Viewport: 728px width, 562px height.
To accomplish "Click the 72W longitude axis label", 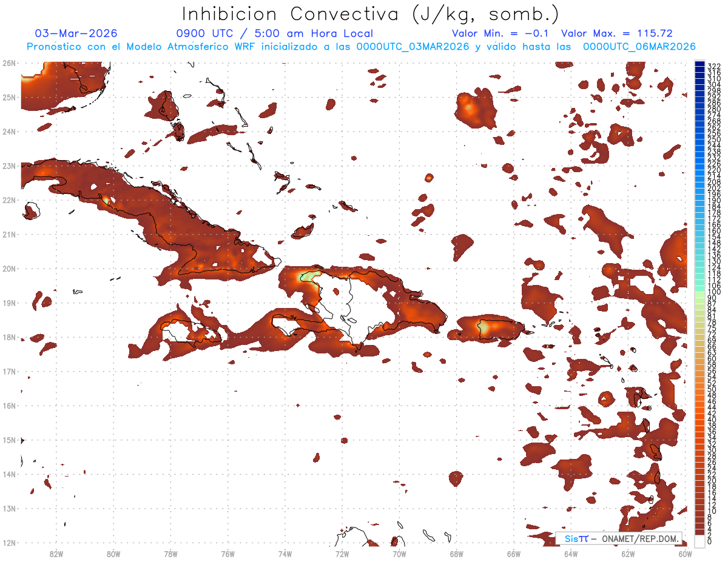I will (x=342, y=554).
